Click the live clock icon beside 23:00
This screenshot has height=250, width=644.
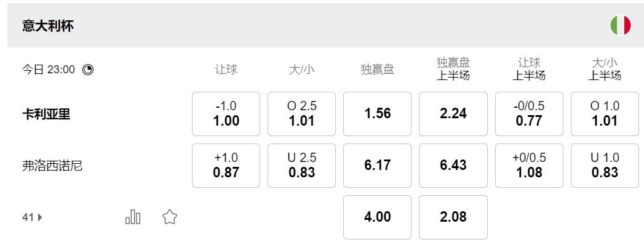pyautogui.click(x=88, y=70)
